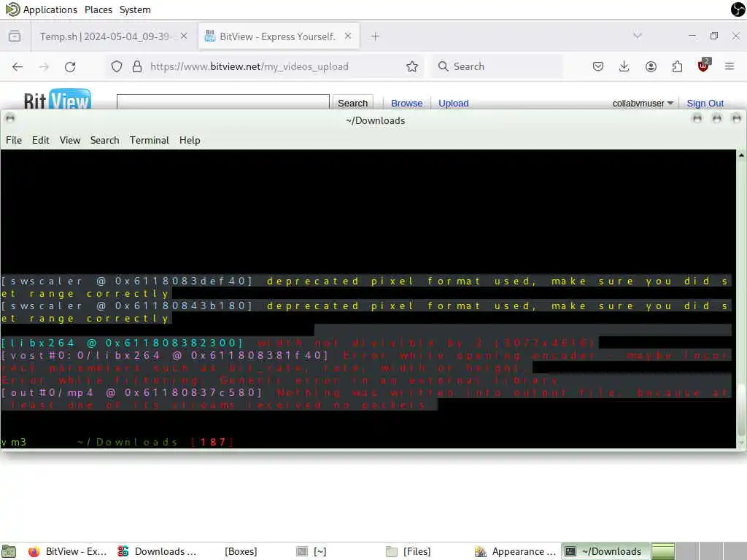Image resolution: width=747 pixels, height=560 pixels.
Task: Open the Firefox account icon
Action: point(651,66)
